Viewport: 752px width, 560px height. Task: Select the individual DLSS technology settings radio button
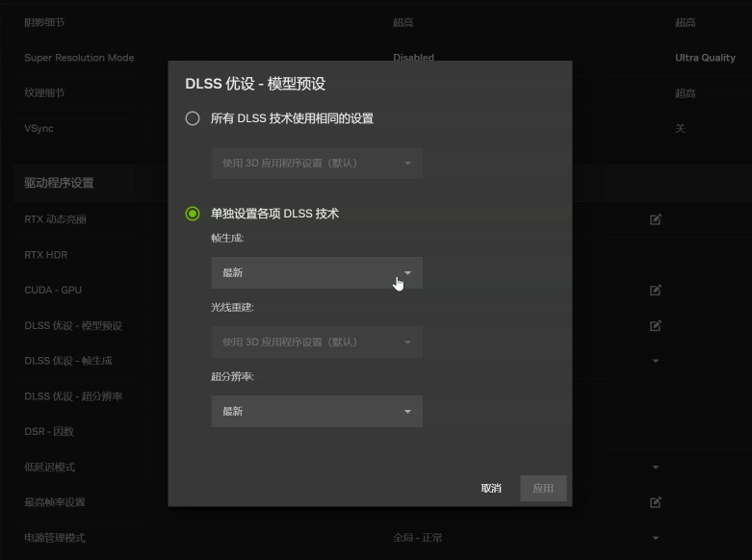pos(193,214)
